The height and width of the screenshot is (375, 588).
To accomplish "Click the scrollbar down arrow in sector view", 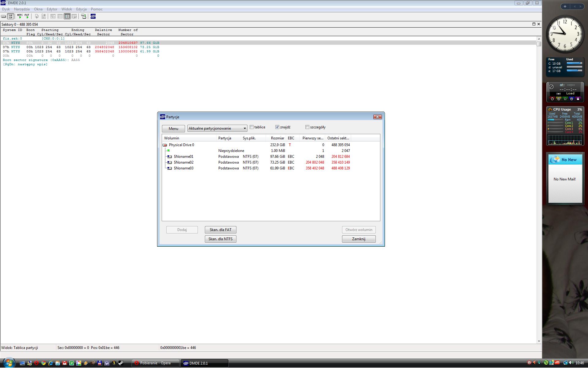I will [539, 341].
